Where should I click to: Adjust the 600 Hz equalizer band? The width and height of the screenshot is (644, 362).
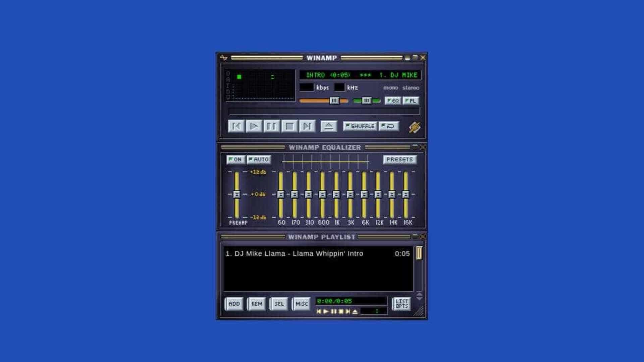(x=322, y=194)
